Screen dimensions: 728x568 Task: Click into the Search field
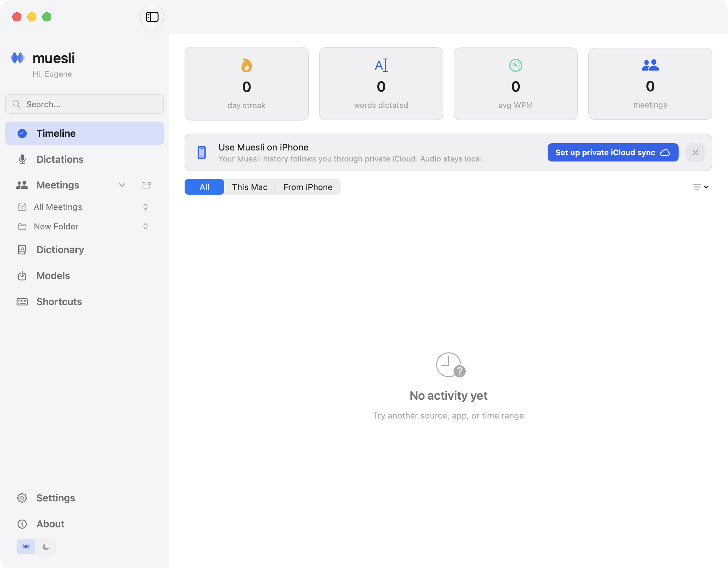[x=84, y=104]
